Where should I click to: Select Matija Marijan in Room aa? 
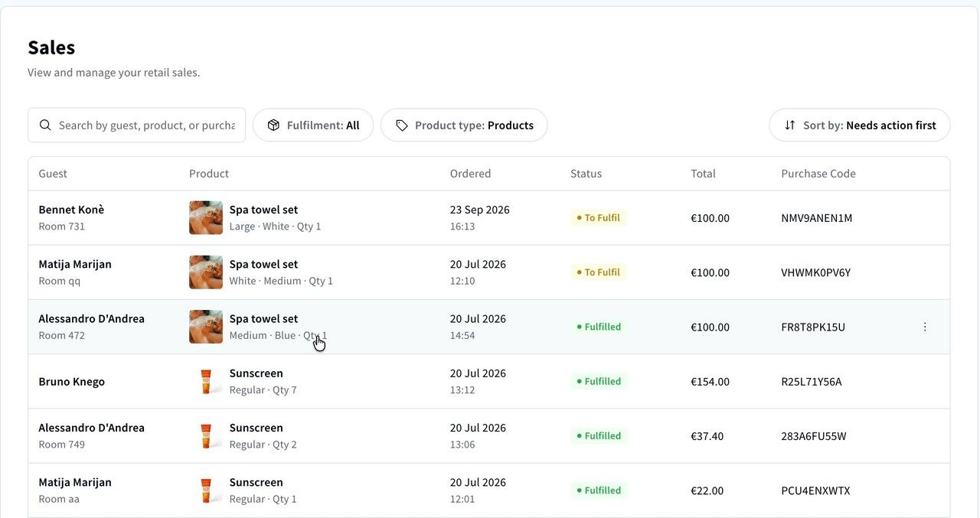coord(75,482)
